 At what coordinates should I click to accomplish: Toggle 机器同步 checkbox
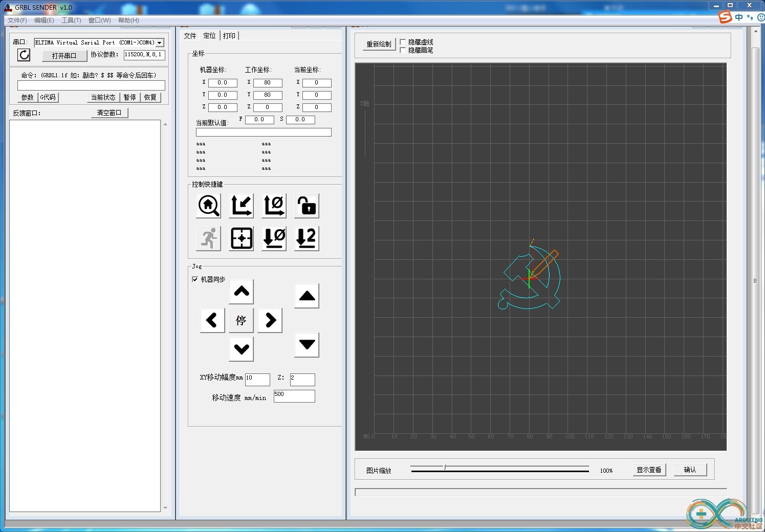(195, 279)
